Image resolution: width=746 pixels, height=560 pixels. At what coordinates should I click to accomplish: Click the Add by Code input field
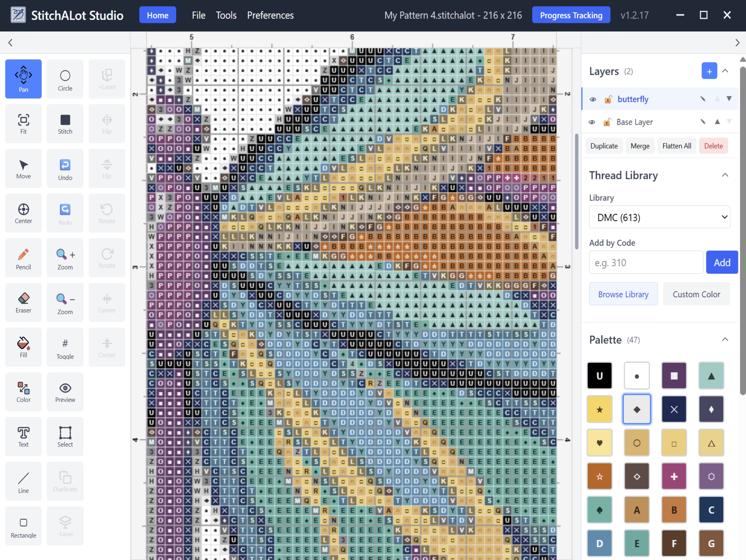pyautogui.click(x=645, y=262)
